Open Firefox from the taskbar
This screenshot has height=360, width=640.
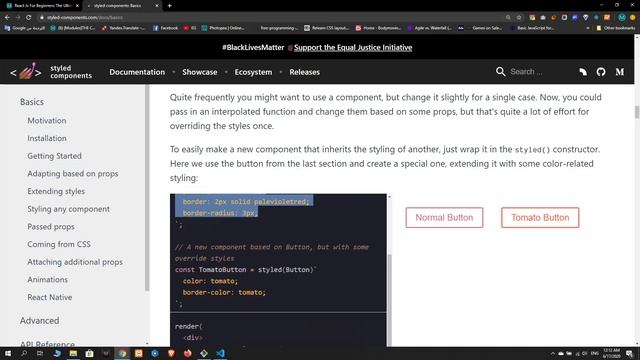pyautogui.click(x=187, y=353)
